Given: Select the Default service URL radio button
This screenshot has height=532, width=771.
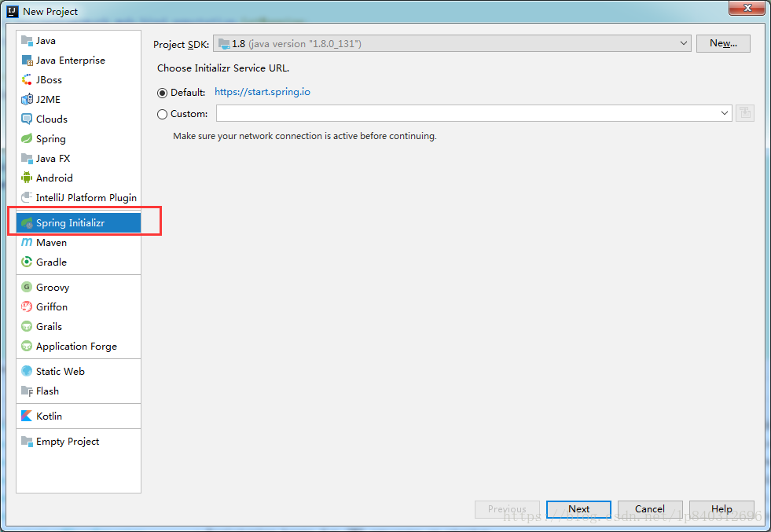Looking at the screenshot, I should point(162,93).
